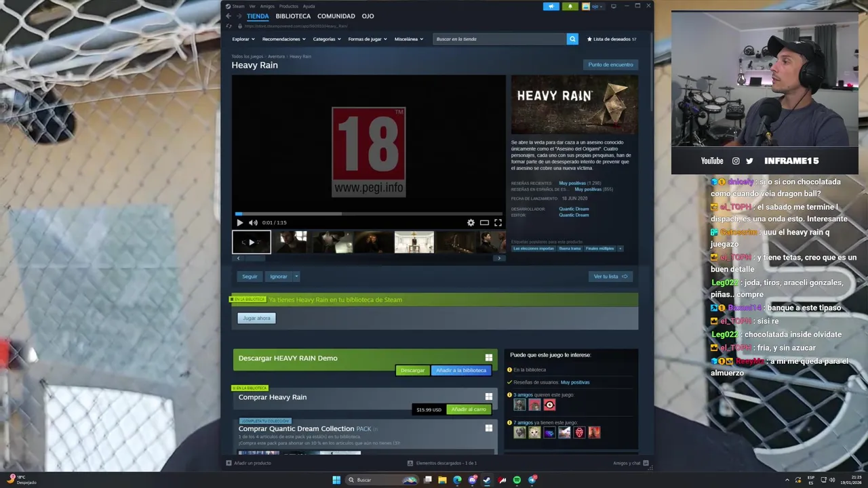Reload the store page
The image size is (868, 488).
click(x=229, y=26)
